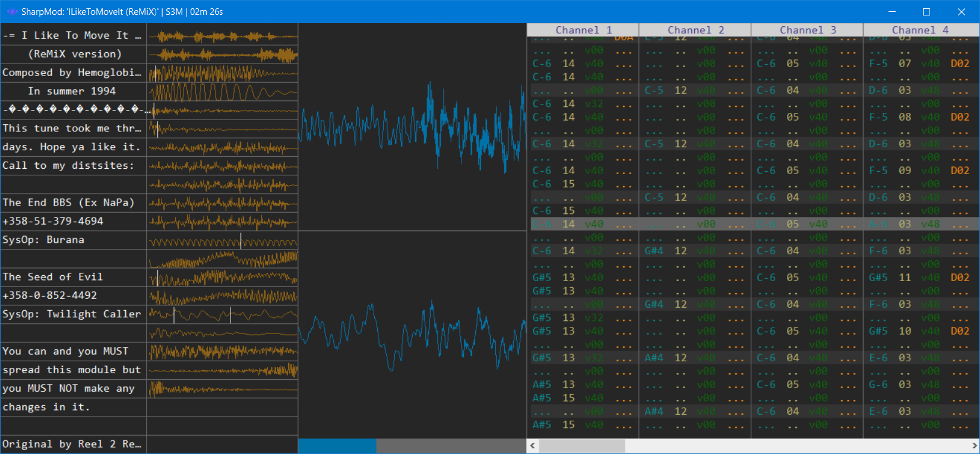Click the SharpMod app icon in title bar
980x454 pixels.
pyautogui.click(x=12, y=12)
